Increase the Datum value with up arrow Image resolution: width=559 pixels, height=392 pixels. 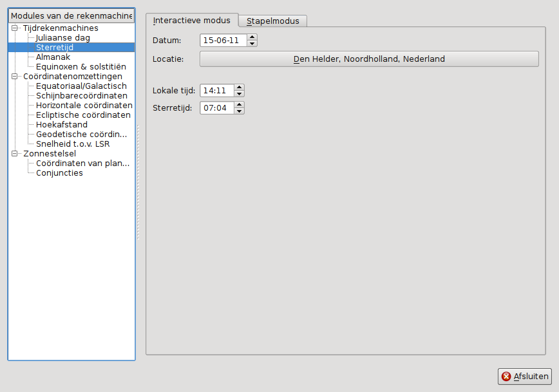coord(252,37)
